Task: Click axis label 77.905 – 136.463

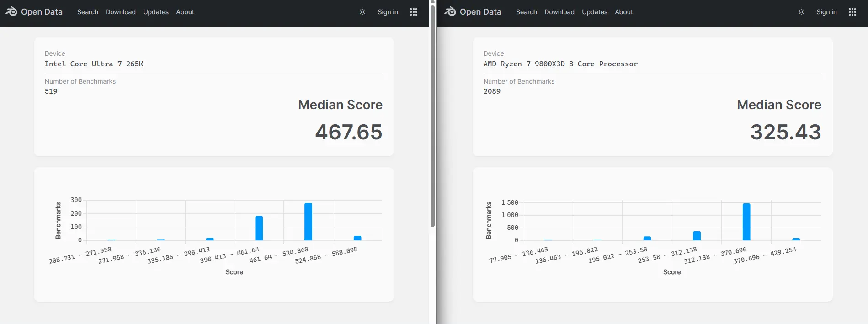Action: 518,255
